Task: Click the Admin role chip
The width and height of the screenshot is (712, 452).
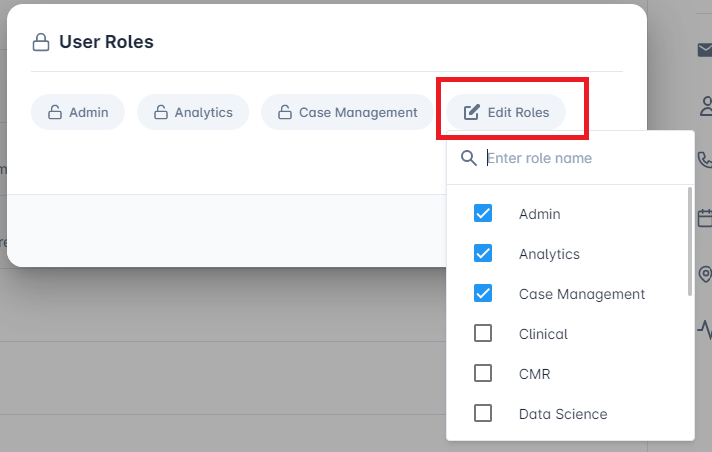Action: click(78, 112)
